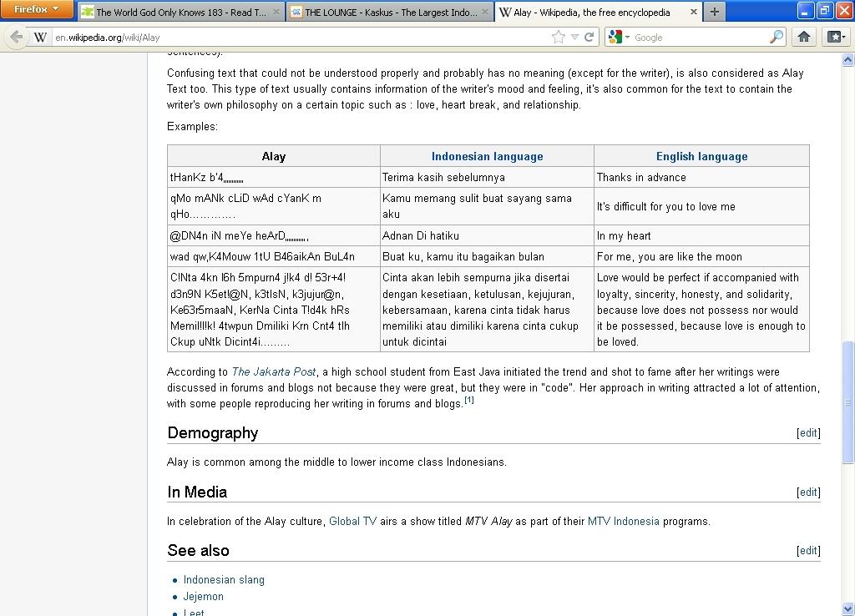Click the 'In Media' section heading
The height and width of the screenshot is (616, 855).
[197, 492]
